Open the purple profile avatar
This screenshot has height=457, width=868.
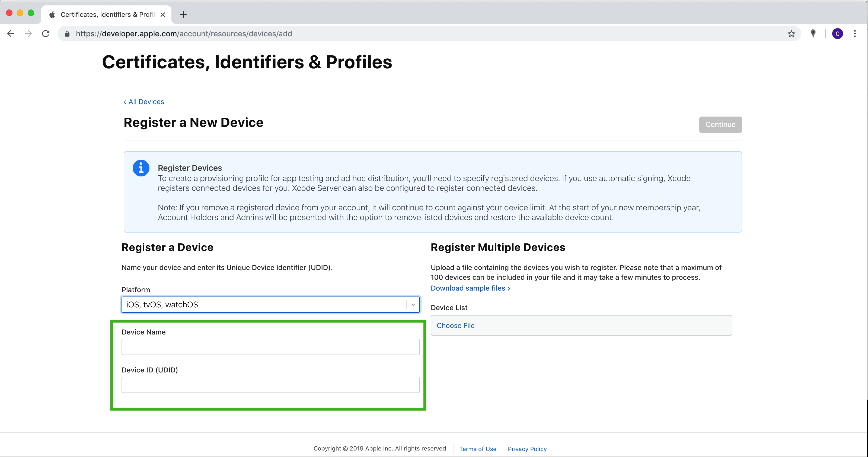[837, 34]
